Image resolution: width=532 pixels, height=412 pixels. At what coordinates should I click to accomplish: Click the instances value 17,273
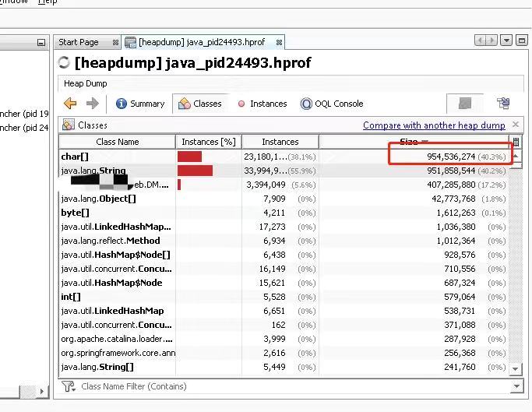coord(272,227)
